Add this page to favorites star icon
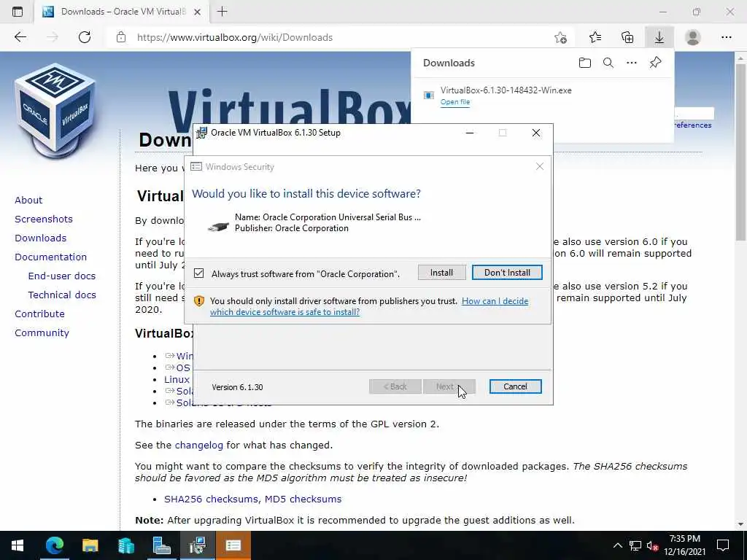The image size is (747, 560). [x=561, y=37]
